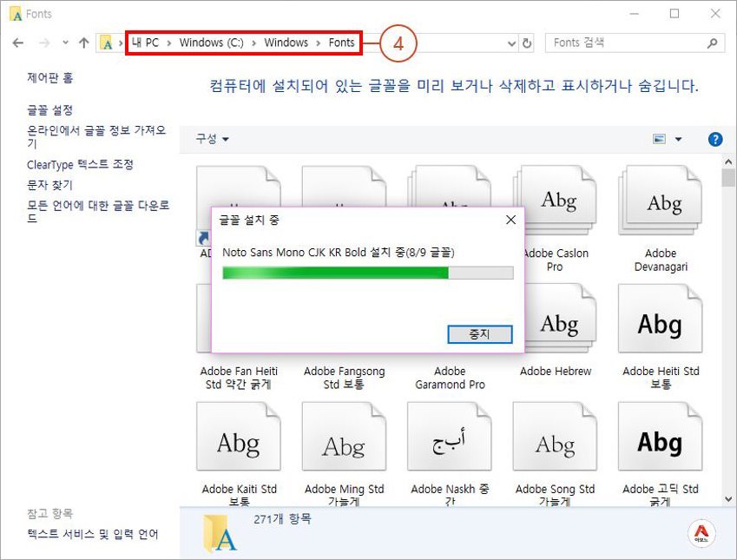Click the font installation progress bar
The image size is (737, 560).
(367, 273)
